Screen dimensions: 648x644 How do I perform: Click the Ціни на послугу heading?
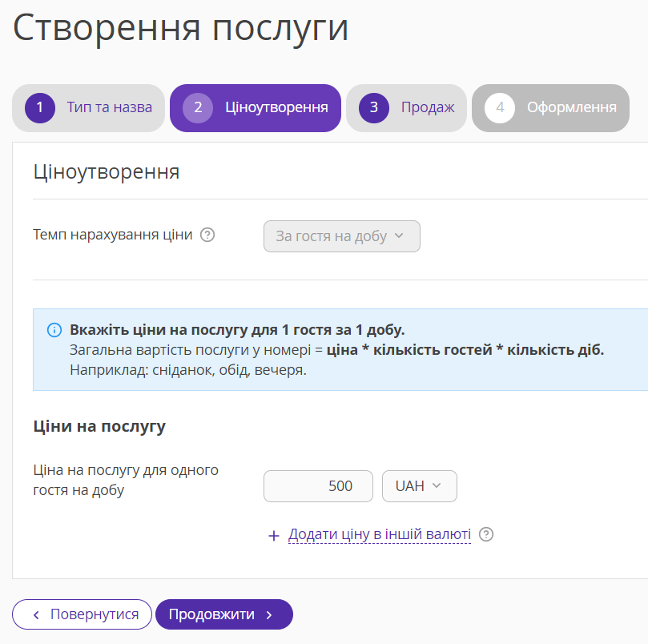click(99, 426)
